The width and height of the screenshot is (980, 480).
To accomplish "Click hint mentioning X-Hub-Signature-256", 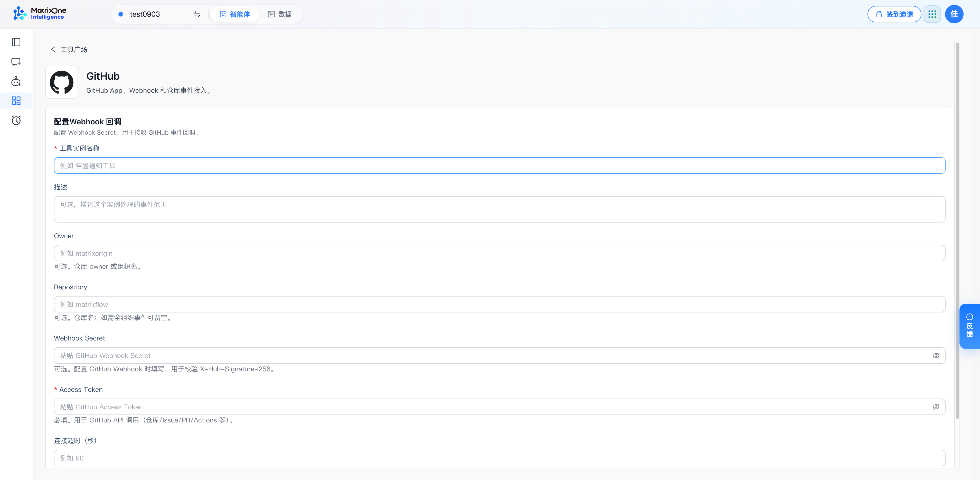I will (165, 369).
